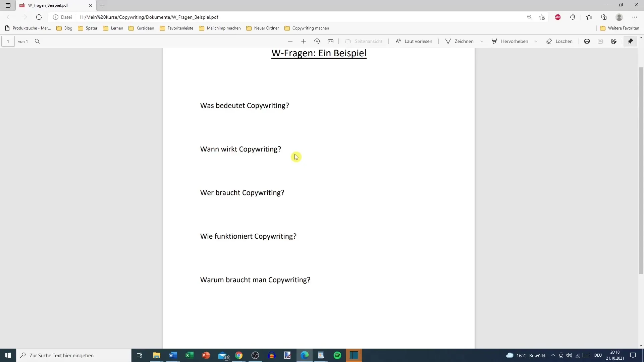Image resolution: width=644 pixels, height=362 pixels.
Task: Open the Collections icon
Action: (x=604, y=17)
